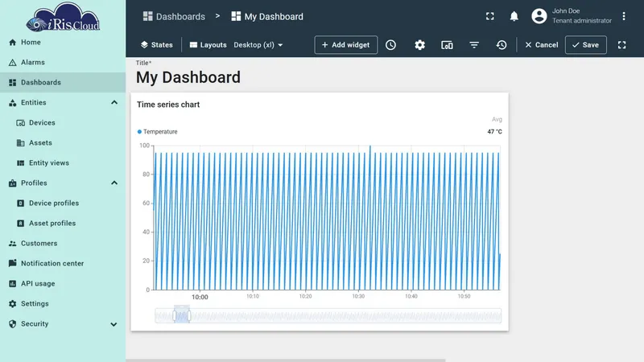Click the My Dashboard breadcrumb
644x362 pixels.
click(267, 16)
